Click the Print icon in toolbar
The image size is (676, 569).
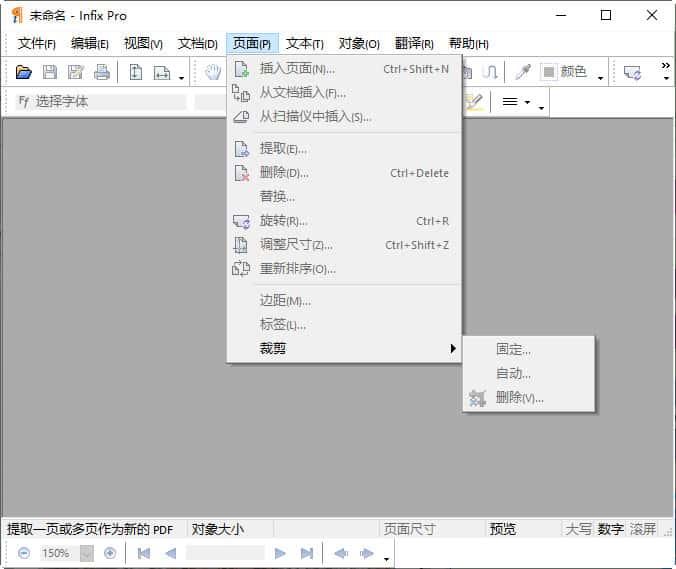[x=102, y=72]
